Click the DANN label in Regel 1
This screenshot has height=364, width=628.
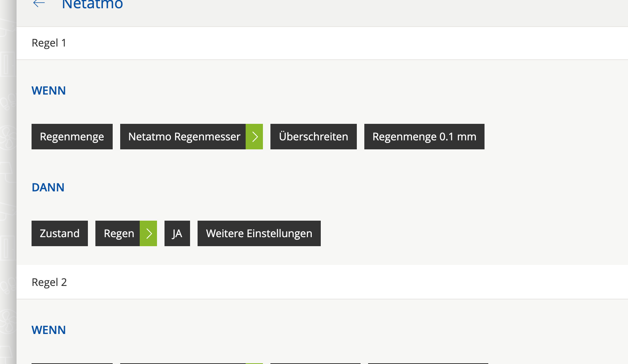48,188
